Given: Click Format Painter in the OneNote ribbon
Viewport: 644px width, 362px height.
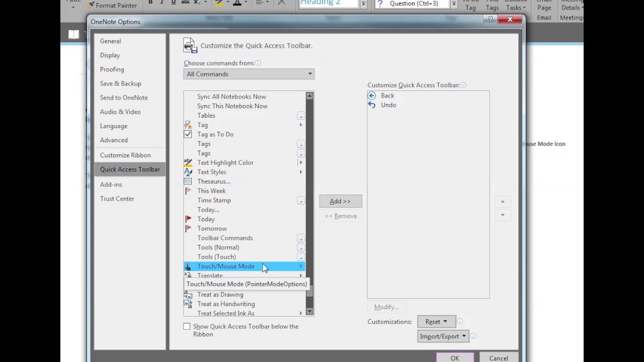Looking at the screenshot, I should pos(113,6).
